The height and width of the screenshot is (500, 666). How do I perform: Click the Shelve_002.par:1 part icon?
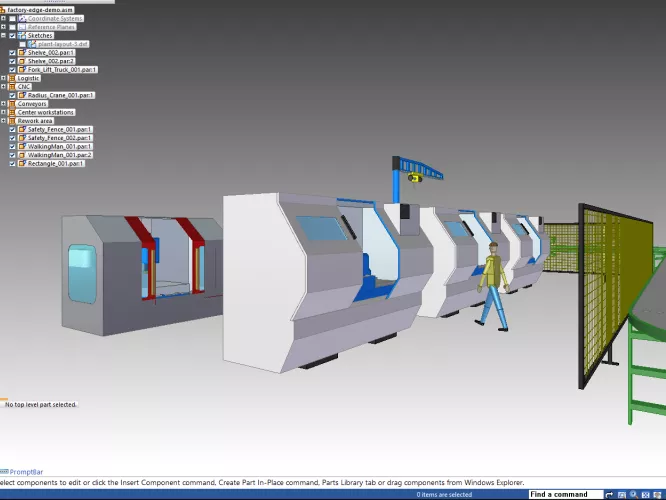pos(22,53)
